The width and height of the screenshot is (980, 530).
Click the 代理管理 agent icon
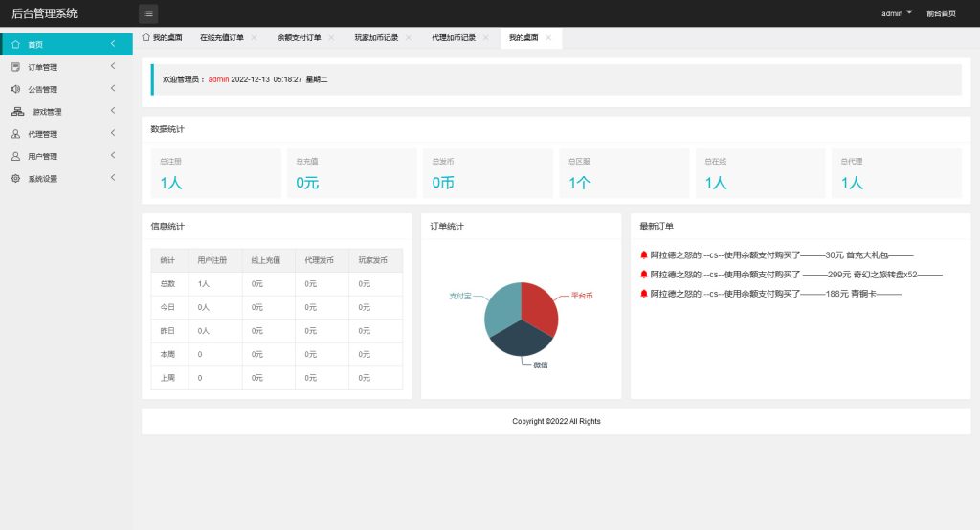click(16, 134)
